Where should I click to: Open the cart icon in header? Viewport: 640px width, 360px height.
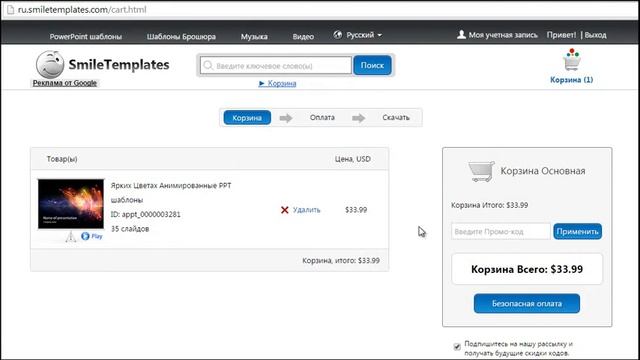click(x=571, y=60)
